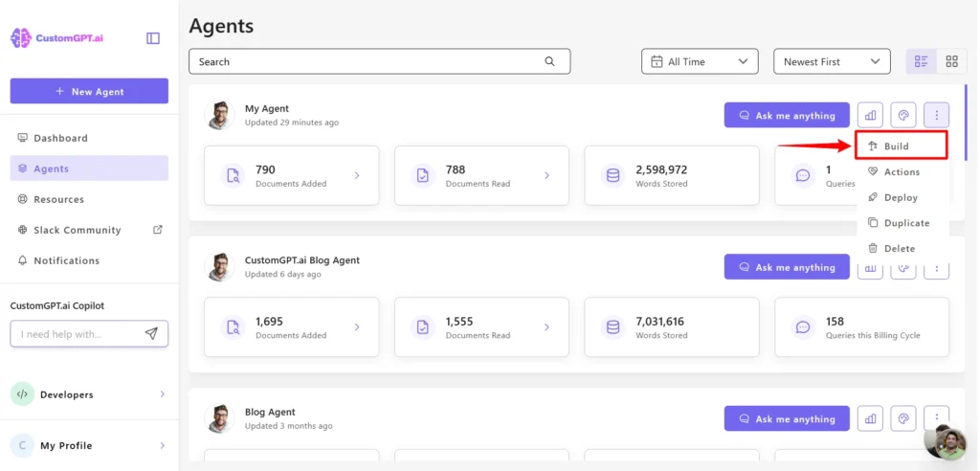Open Documents Added card for My Agent
980x471 pixels.
click(292, 175)
